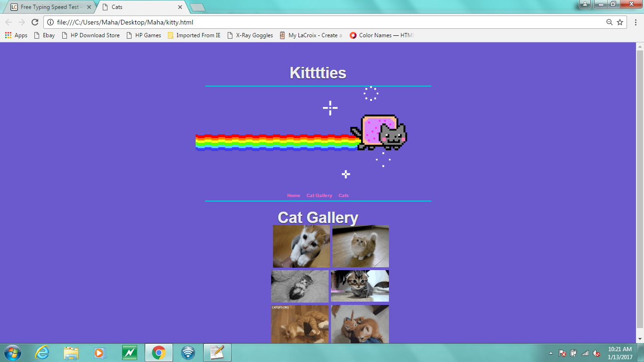Viewport: 644px width, 362px height.
Task: Open the Ebay bookmark
Action: click(x=44, y=35)
